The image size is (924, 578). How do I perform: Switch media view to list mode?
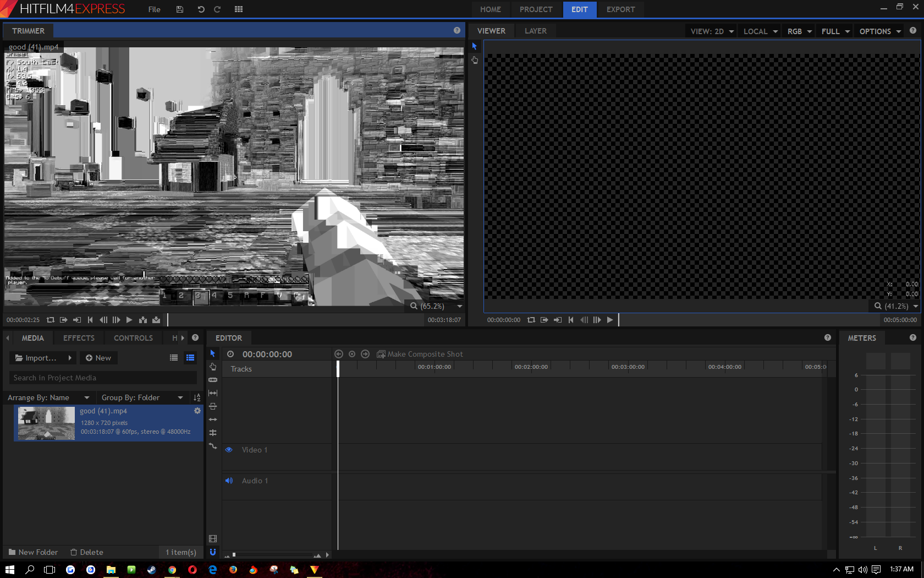tap(174, 358)
